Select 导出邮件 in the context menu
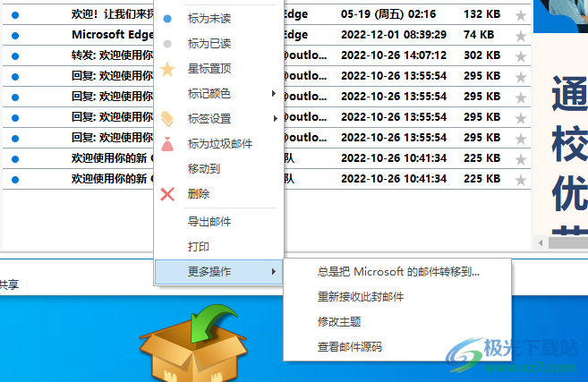Image resolution: width=588 pixels, height=382 pixels. (209, 222)
